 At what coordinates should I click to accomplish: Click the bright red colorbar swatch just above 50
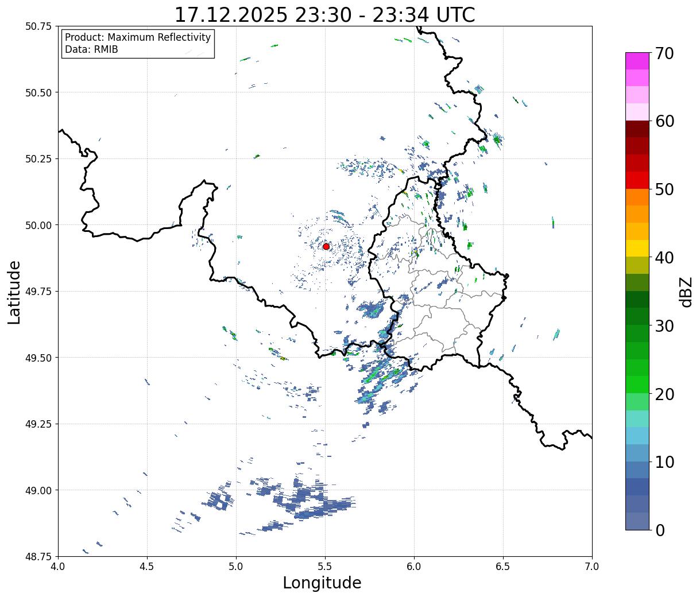[x=637, y=180]
